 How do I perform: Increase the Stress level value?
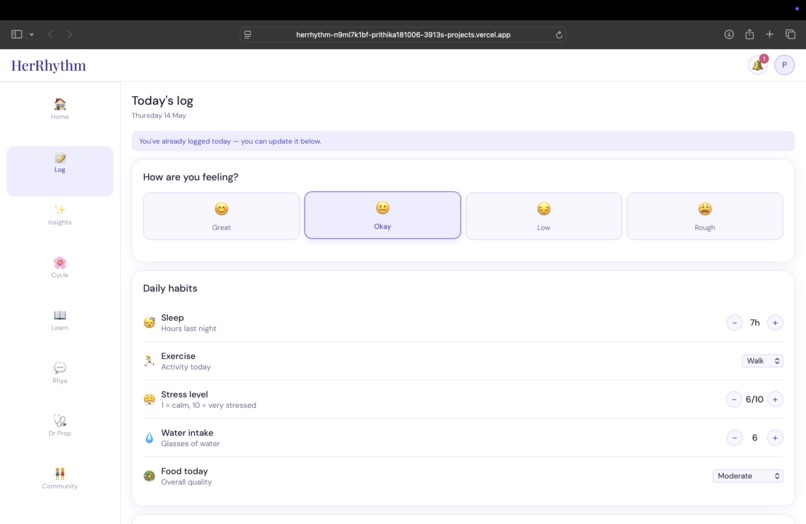pyautogui.click(x=775, y=400)
